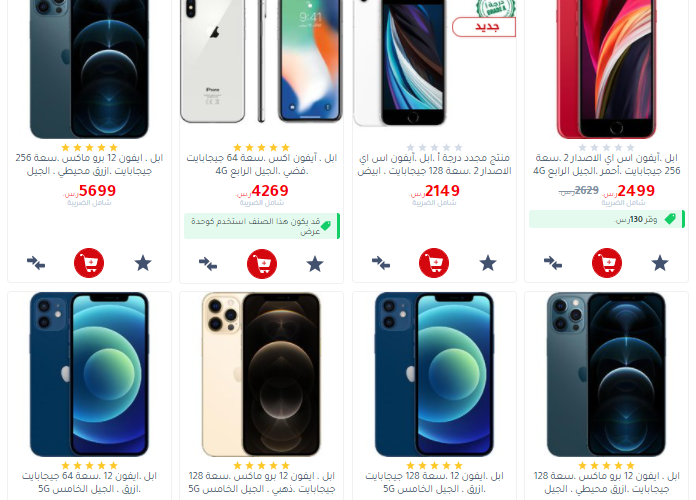The width and height of the screenshot is (696, 500).
Task: Compare the red iPhone SE 2499 item
Action: pos(553,263)
